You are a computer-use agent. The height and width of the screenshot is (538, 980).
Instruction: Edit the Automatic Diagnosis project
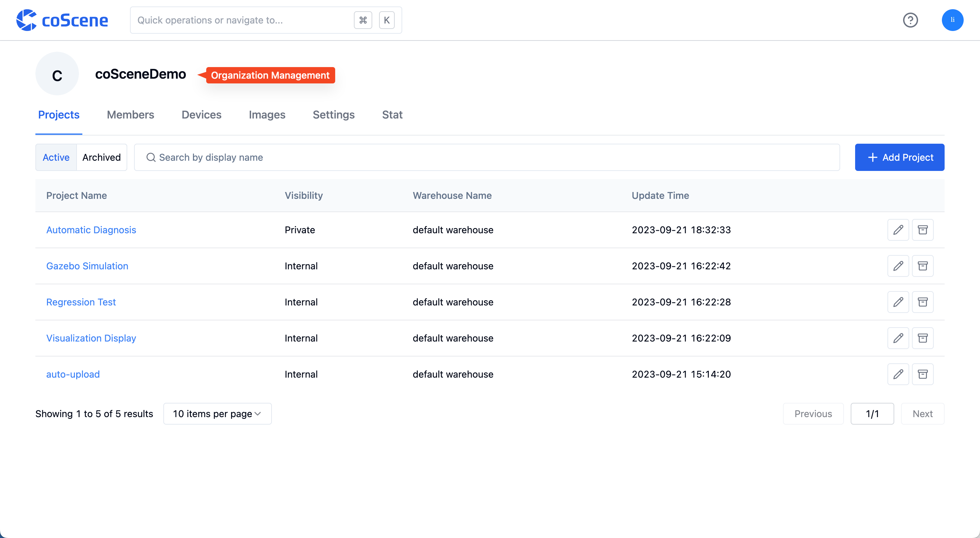(x=898, y=230)
